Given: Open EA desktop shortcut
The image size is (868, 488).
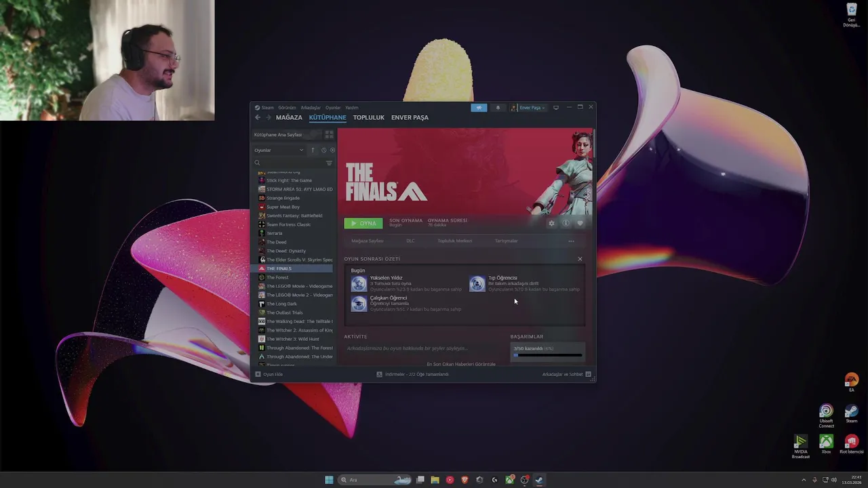Looking at the screenshot, I should tap(852, 383).
